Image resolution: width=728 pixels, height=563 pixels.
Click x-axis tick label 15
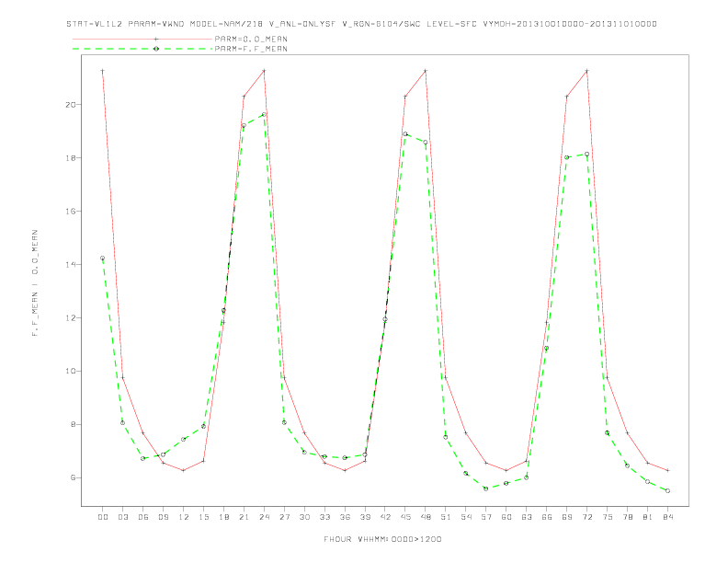tap(203, 517)
